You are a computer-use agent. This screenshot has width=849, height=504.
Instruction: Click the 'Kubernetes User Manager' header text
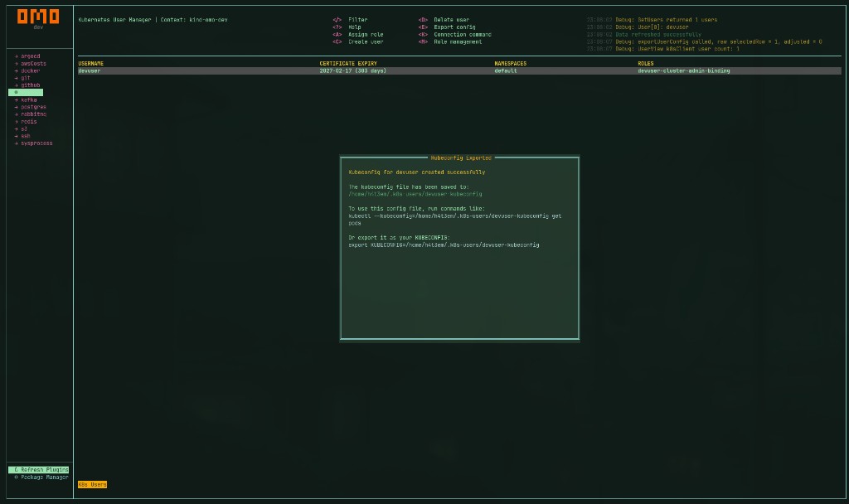pyautogui.click(x=114, y=20)
